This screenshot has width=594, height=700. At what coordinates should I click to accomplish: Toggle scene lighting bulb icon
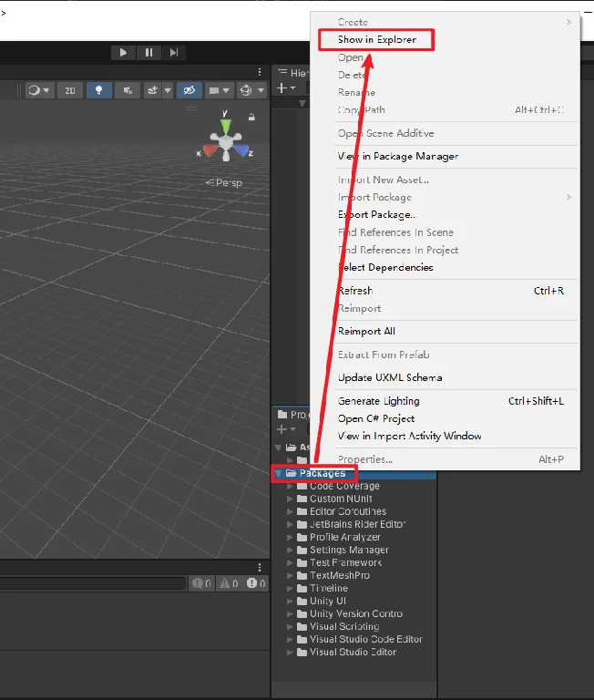click(x=99, y=90)
